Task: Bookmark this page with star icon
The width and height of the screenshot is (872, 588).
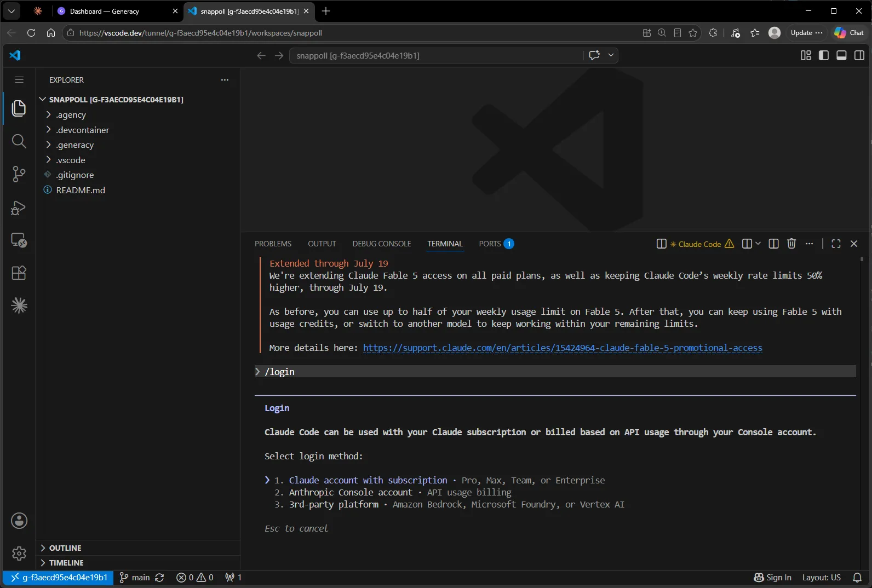Action: [693, 33]
